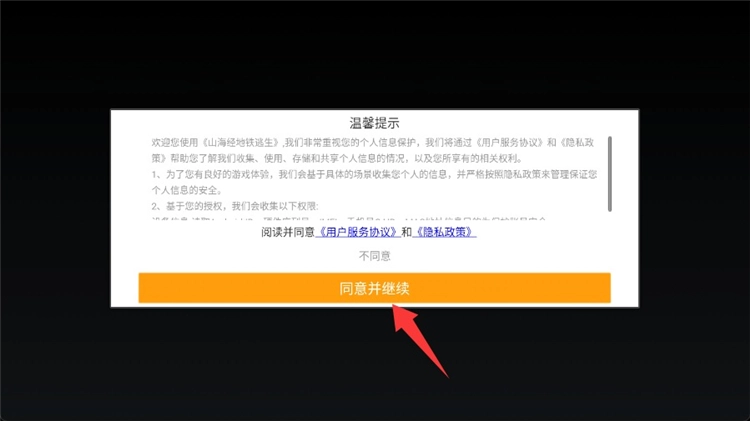
Task: Click the 温馨提示 dialog title
Action: point(375,123)
